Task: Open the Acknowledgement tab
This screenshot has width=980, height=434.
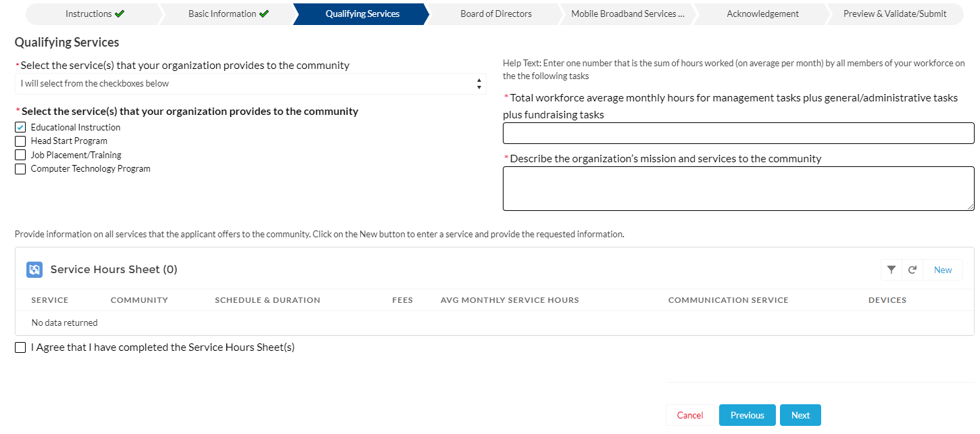Action: click(762, 14)
